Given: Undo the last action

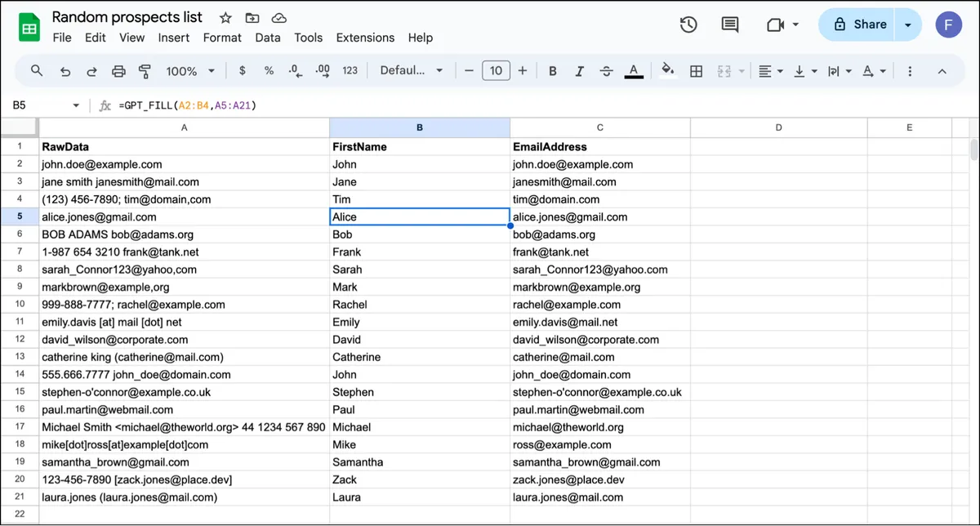Looking at the screenshot, I should pyautogui.click(x=65, y=71).
